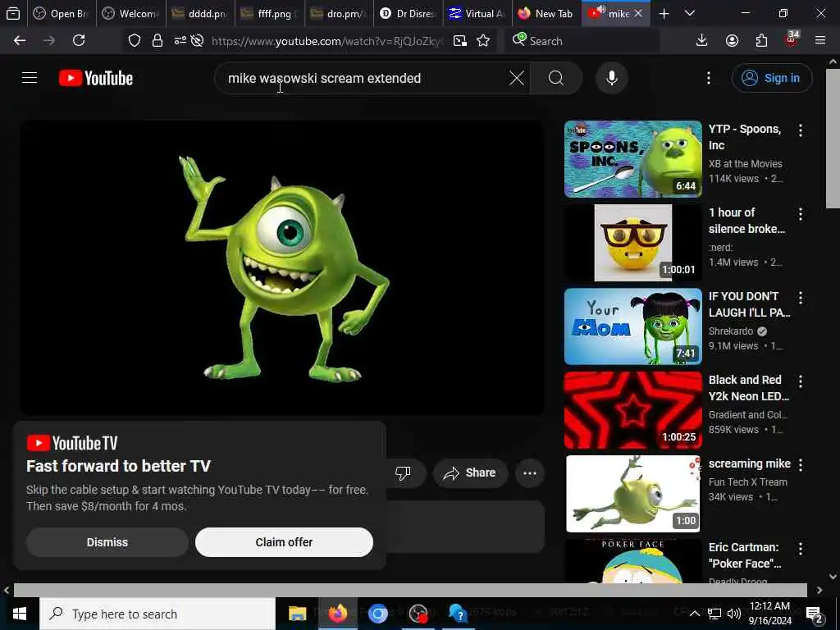Open options menu for IF YOU DON'T LAUGH
This screenshot has height=630, width=840.
tap(801, 297)
